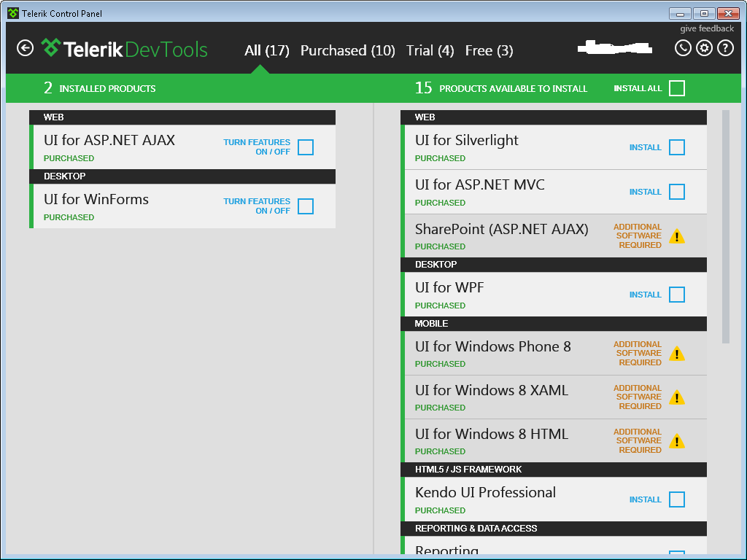The height and width of the screenshot is (560, 747).
Task: Click INSTALL label for UI for Silverlight
Action: 646,147
